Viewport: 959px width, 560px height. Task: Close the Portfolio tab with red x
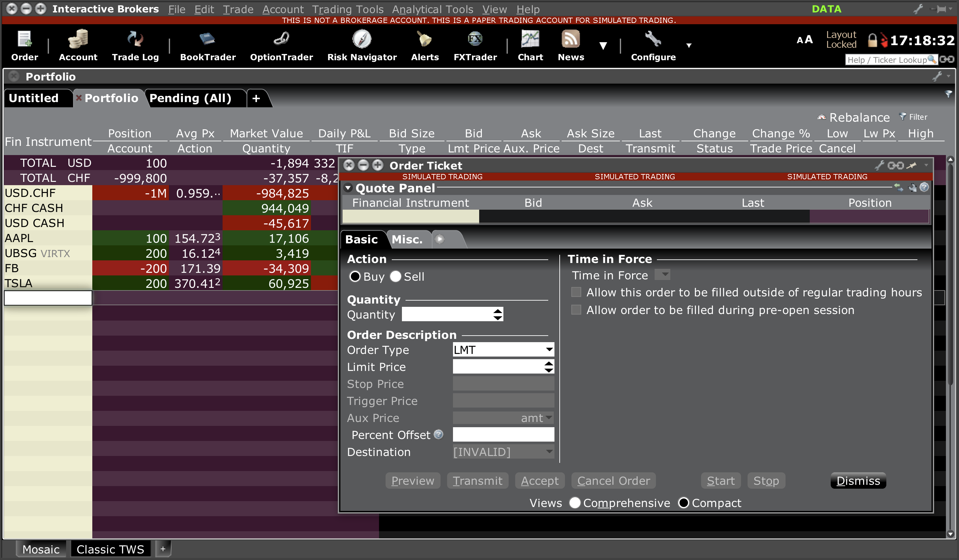tap(79, 98)
